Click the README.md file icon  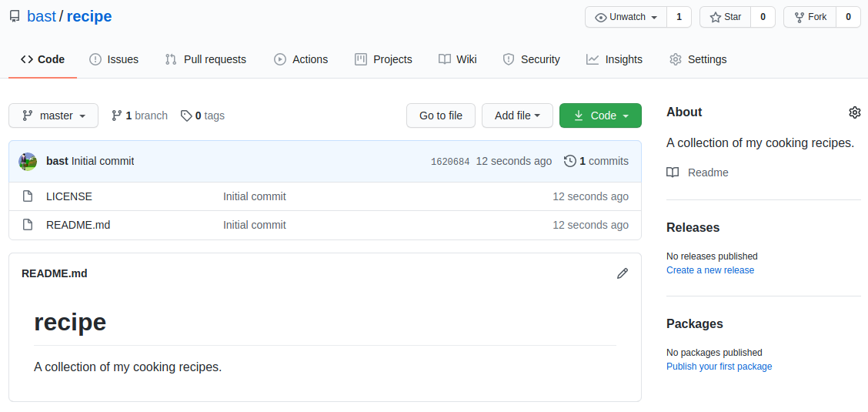pos(28,225)
